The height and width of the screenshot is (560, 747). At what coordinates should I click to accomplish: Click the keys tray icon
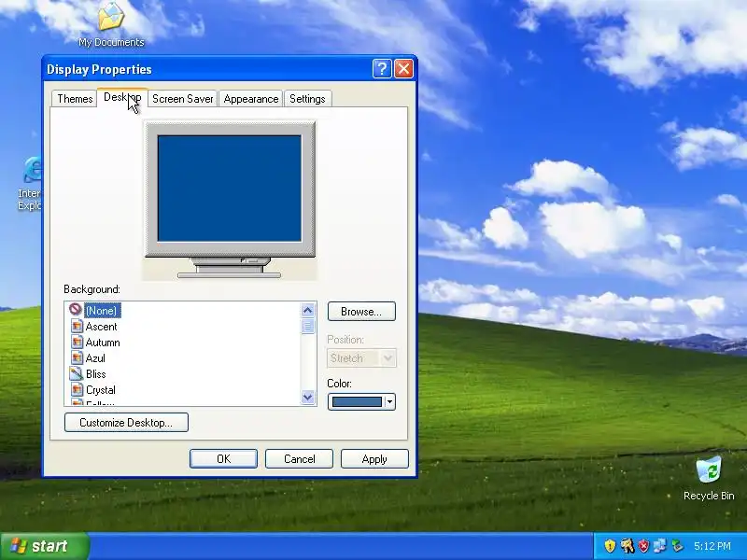[627, 546]
